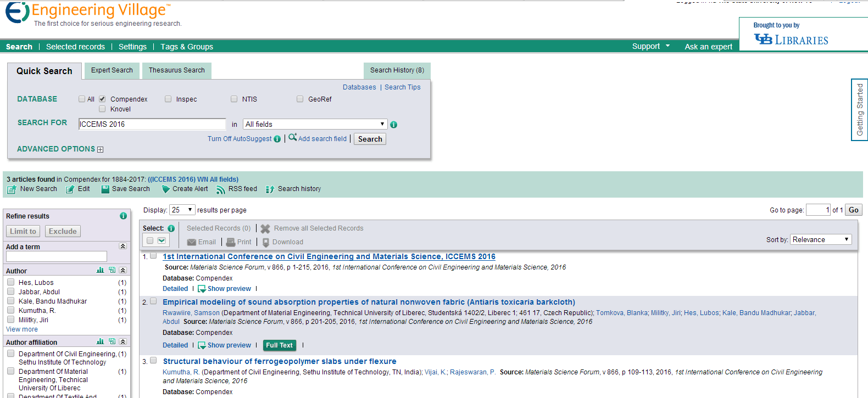868x398 pixels.
Task: Switch to the Thesaurus Search tab
Action: pos(177,70)
